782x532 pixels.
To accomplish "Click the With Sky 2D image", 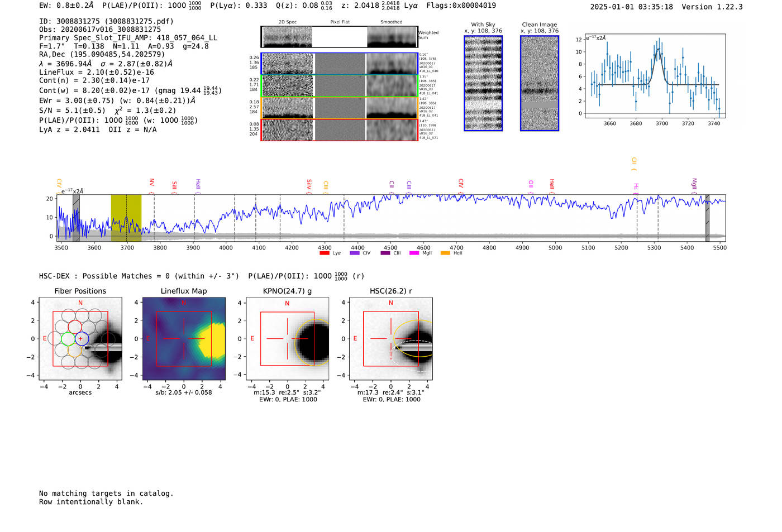I will pos(483,83).
